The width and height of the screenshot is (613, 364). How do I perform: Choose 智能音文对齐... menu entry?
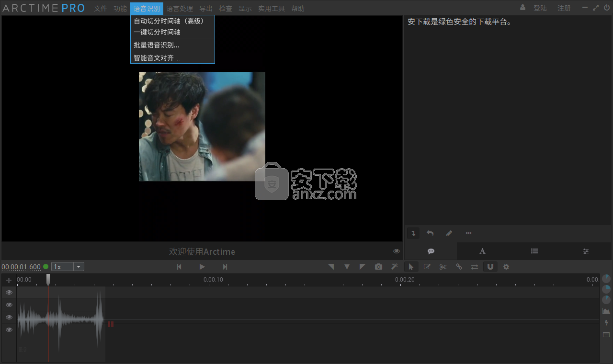coord(172,58)
